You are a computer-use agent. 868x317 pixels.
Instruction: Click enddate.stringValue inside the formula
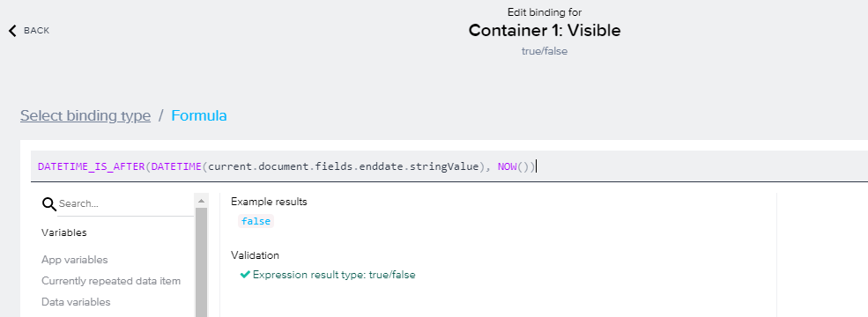(x=419, y=166)
